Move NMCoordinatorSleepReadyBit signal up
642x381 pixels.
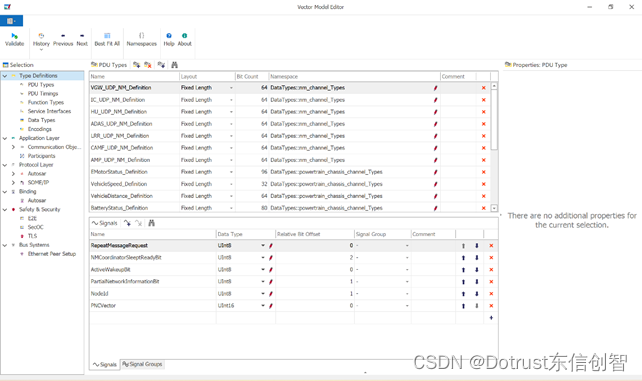click(463, 258)
